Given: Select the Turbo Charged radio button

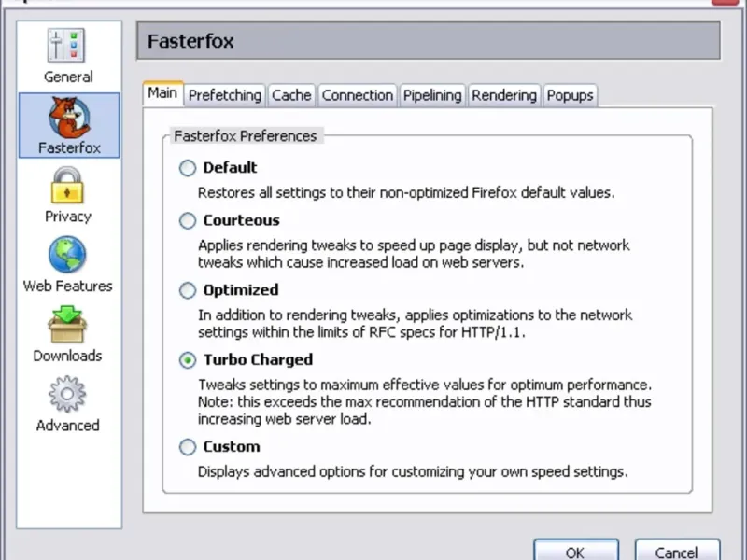Looking at the screenshot, I should 188,360.
